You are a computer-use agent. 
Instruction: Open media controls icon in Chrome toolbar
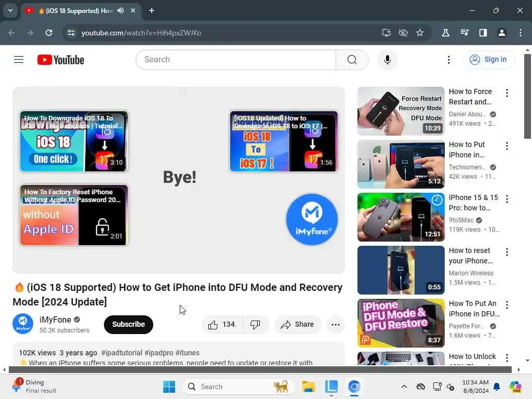464,33
